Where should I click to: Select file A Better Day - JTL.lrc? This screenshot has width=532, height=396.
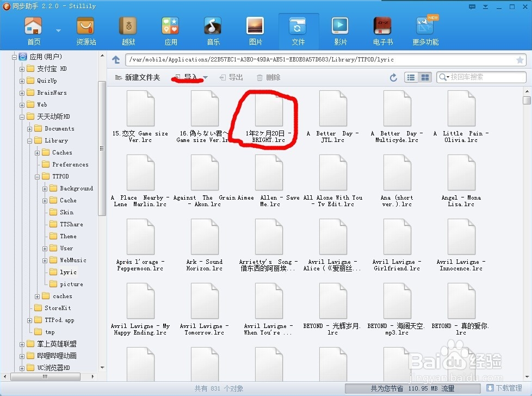[x=333, y=116]
